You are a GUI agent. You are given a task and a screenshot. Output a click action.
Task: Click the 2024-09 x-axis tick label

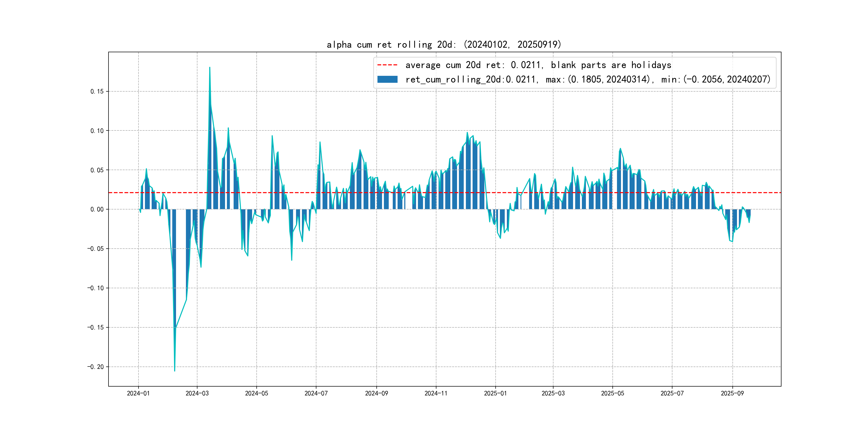point(376,393)
